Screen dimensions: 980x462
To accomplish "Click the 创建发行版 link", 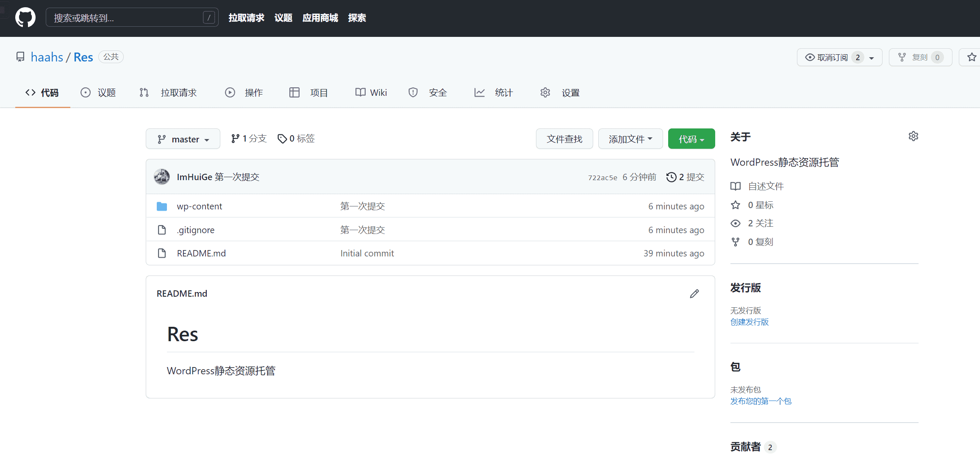I will click(x=749, y=322).
